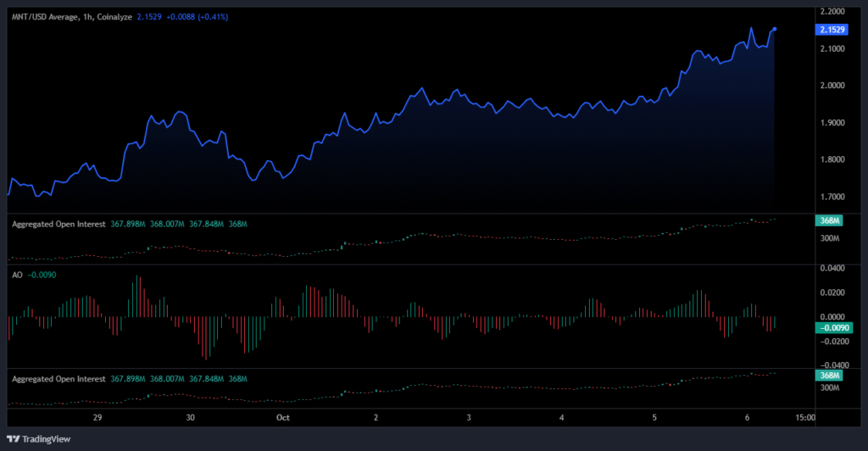Click the 5 date on time axis

654,418
